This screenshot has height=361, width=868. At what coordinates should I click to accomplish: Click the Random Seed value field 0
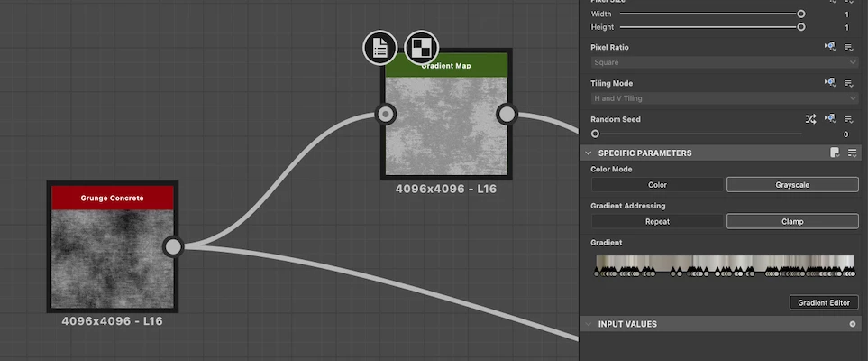[845, 134]
